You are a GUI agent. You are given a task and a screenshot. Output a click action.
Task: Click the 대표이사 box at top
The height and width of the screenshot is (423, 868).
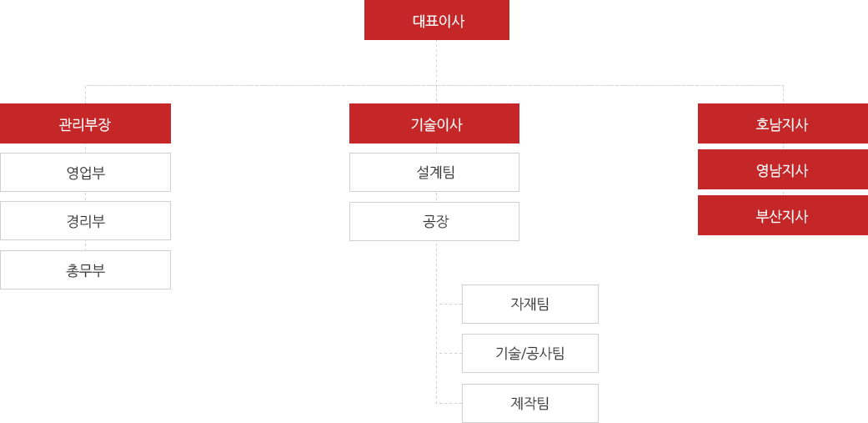(436, 20)
